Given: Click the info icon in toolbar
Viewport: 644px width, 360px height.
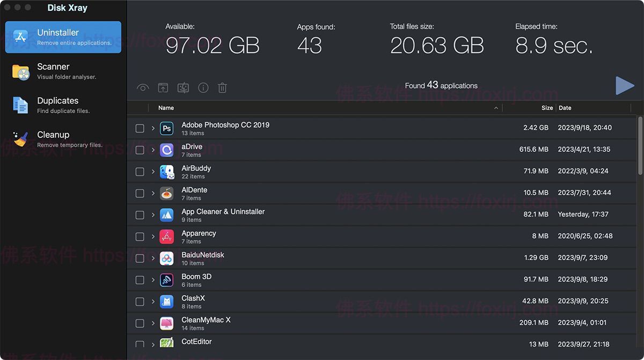Looking at the screenshot, I should tap(203, 88).
